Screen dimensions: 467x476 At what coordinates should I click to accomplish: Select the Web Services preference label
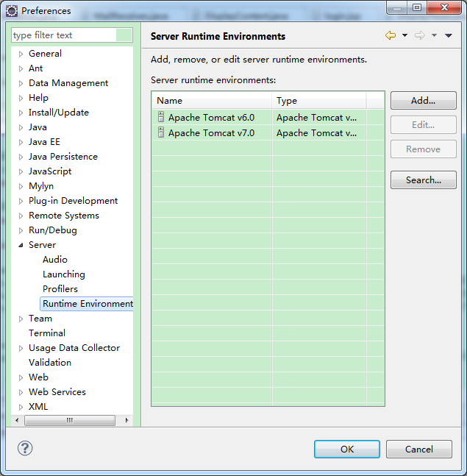coord(57,392)
